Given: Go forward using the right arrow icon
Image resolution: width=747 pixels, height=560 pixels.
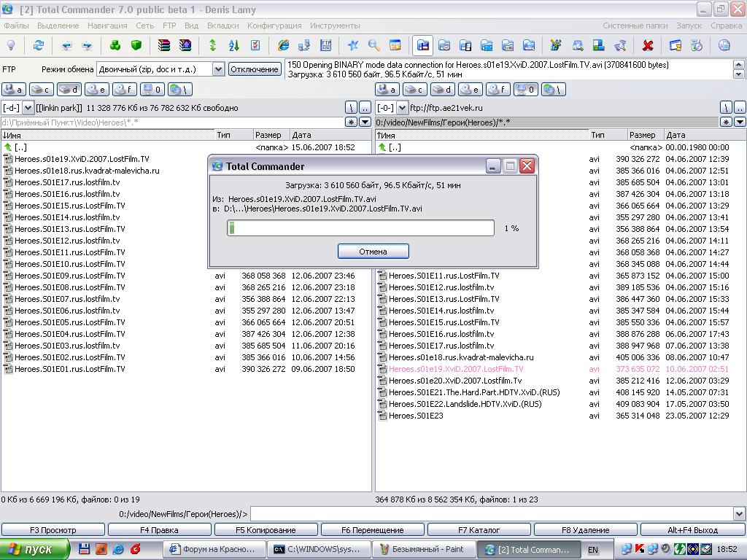Looking at the screenshot, I should pos(88,45).
